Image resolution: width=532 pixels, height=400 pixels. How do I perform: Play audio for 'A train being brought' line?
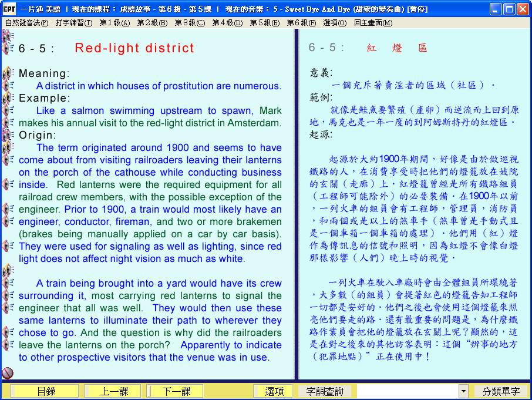coord(8,283)
